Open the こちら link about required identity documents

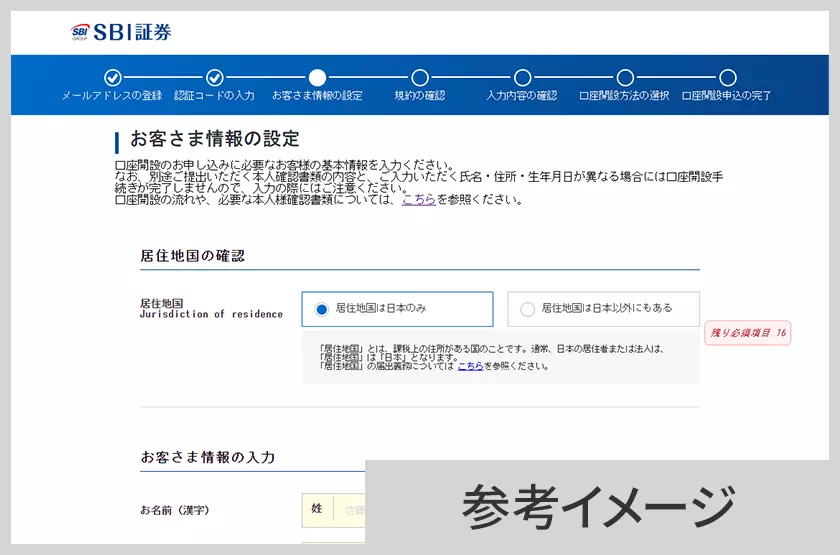tap(418, 199)
